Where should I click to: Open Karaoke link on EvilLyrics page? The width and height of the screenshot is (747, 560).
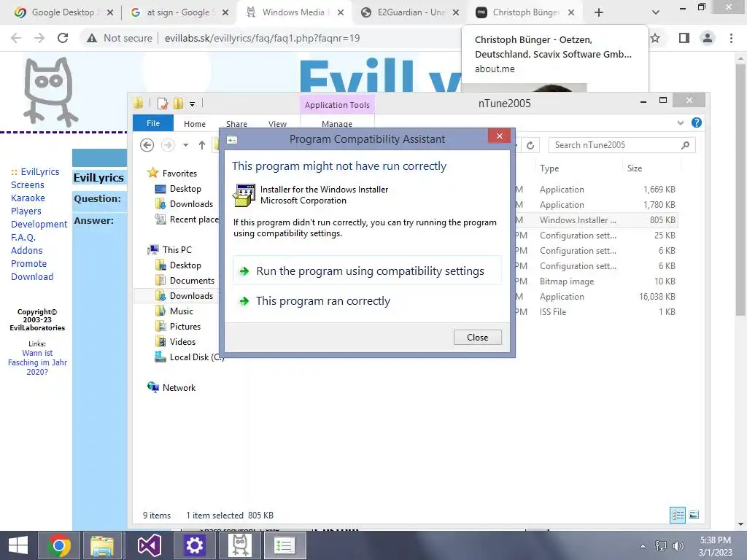pos(28,198)
